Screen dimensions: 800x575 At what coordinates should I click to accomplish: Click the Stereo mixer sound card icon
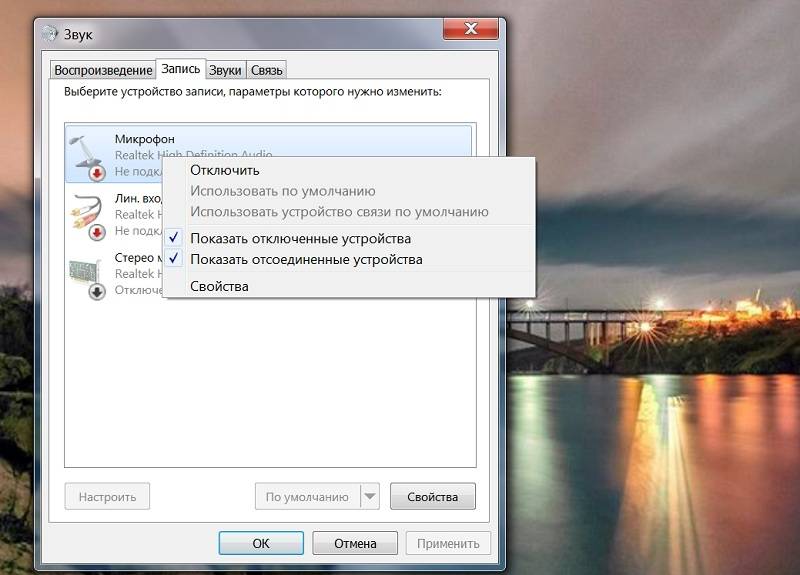[87, 274]
